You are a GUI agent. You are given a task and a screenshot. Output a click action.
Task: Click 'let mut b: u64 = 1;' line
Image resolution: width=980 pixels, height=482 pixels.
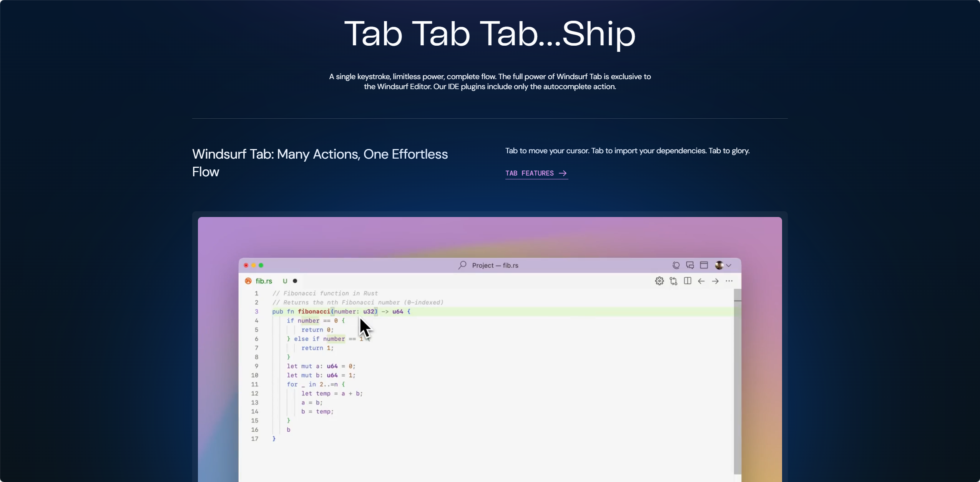[321, 375]
